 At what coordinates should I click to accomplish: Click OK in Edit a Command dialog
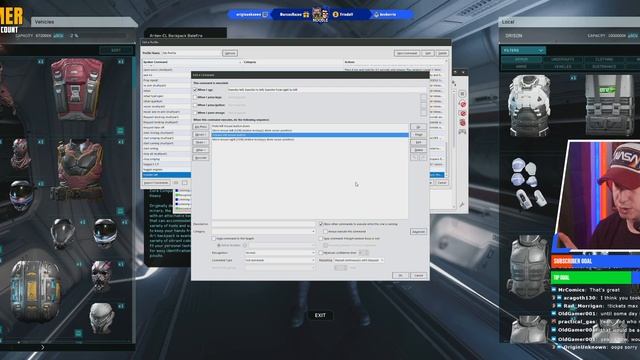pos(400,276)
